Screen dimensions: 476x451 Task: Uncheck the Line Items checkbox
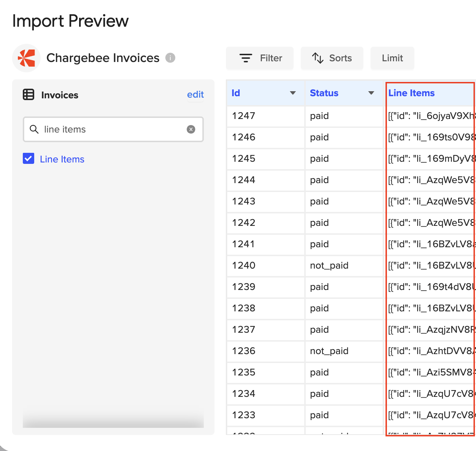(29, 159)
